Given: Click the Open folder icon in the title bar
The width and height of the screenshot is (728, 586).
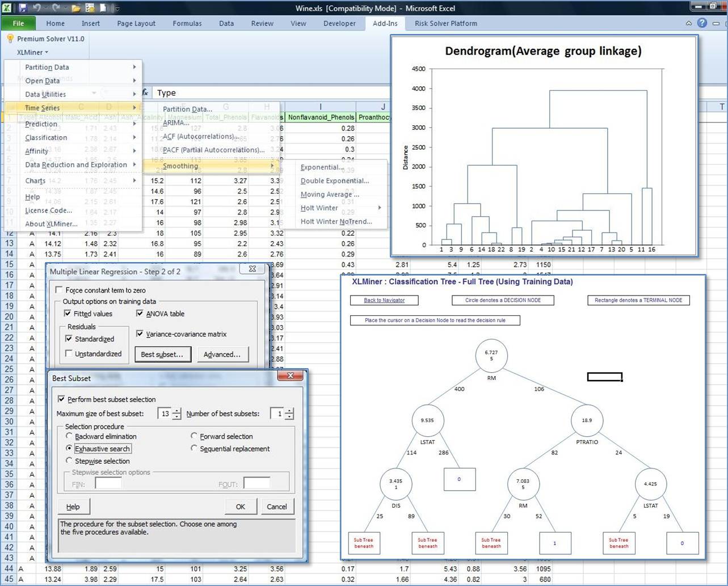Looking at the screenshot, I should pyautogui.click(x=77, y=8).
